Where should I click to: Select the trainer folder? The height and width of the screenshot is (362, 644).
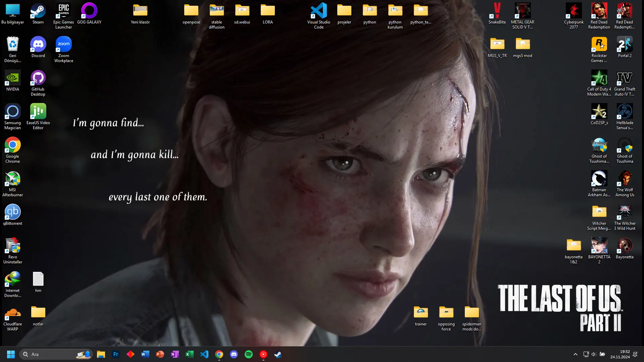coord(420,316)
